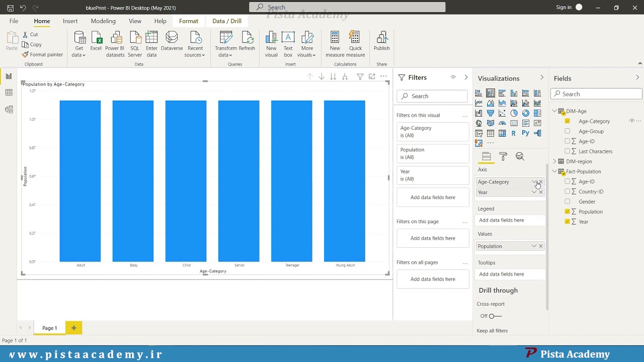644x362 pixels.
Task: Select the line chart visualization
Action: pyautogui.click(x=478, y=103)
